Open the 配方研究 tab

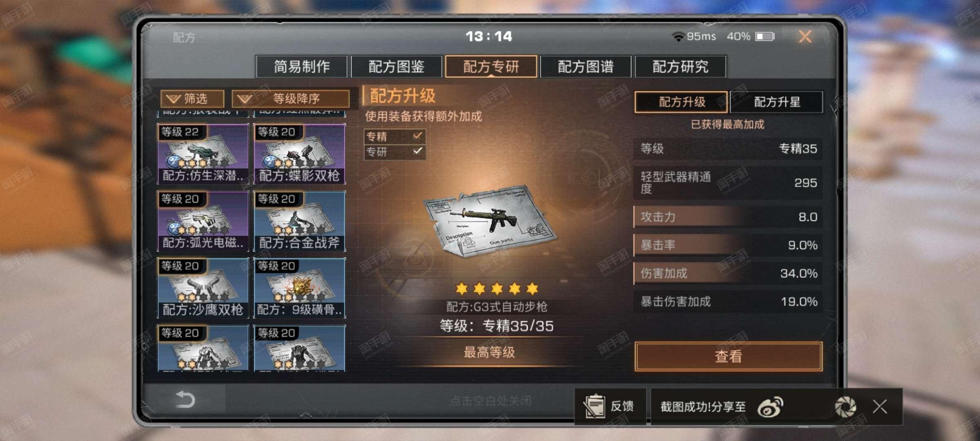coord(680,67)
